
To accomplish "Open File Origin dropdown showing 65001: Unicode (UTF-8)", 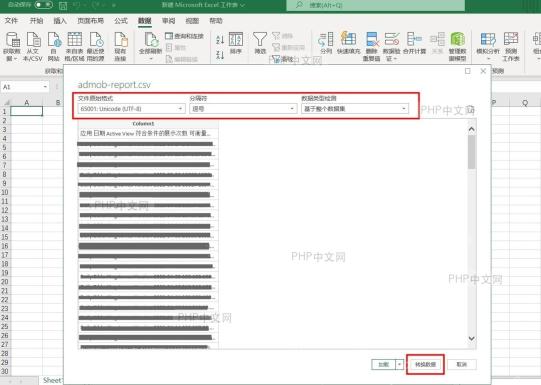I will point(131,109).
